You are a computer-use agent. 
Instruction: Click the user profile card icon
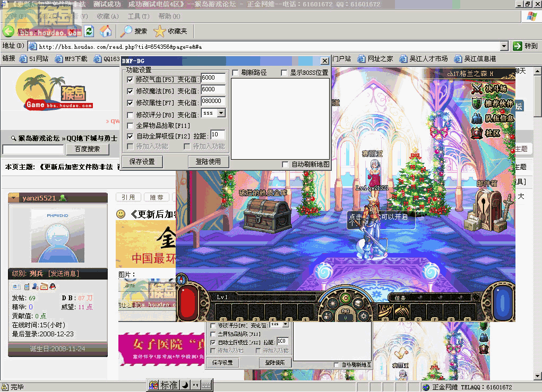pyautogui.click(x=16, y=286)
